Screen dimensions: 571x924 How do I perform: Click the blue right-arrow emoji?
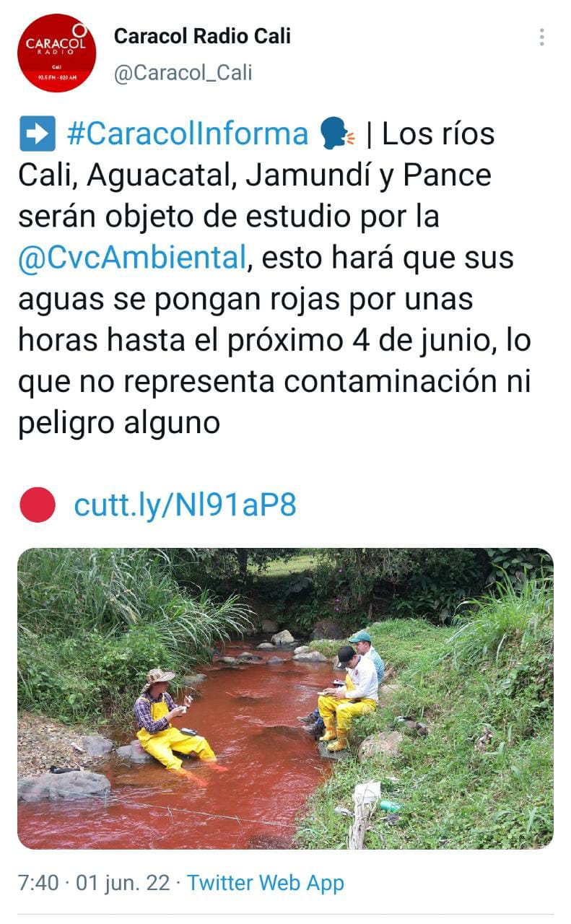[x=37, y=134]
